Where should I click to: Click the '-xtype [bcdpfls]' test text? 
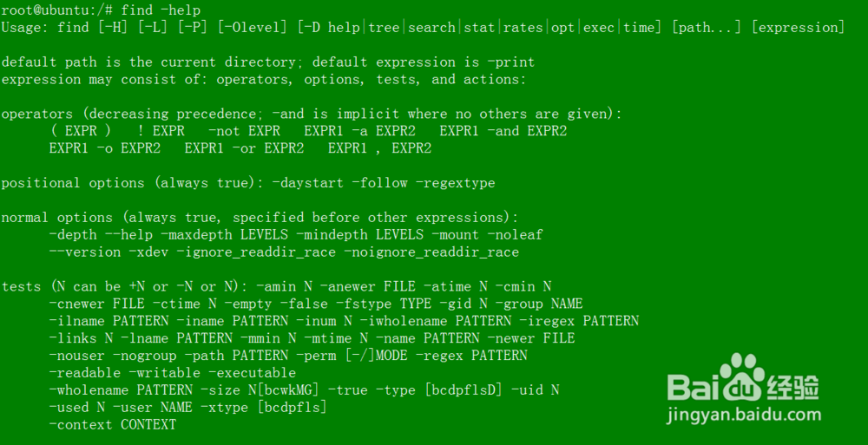click(x=264, y=408)
